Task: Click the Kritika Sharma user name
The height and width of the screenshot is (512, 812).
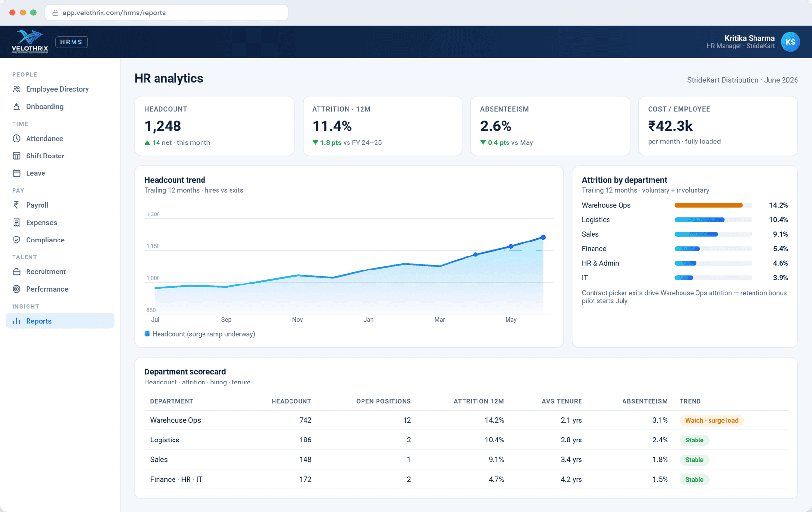Action: click(x=750, y=38)
